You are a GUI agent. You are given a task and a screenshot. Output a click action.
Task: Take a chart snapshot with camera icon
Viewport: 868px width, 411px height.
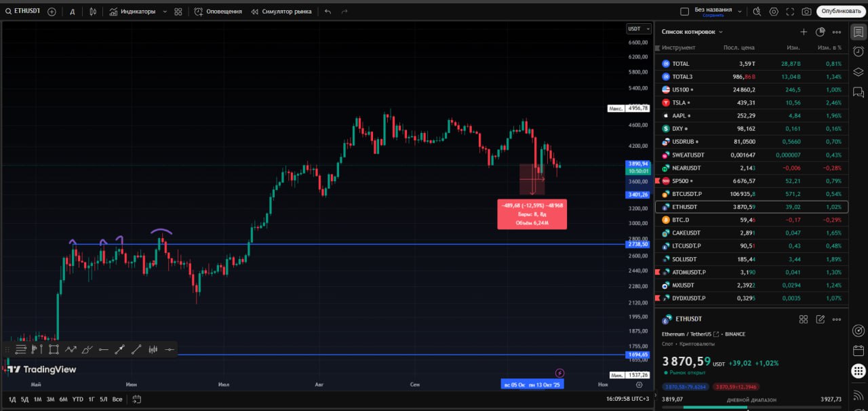click(806, 12)
